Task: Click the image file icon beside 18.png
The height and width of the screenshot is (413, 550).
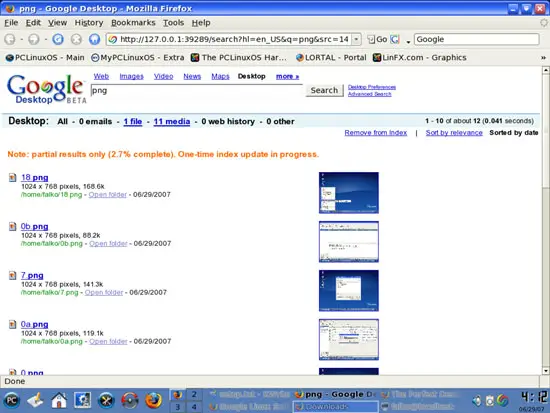Action: [x=13, y=178]
